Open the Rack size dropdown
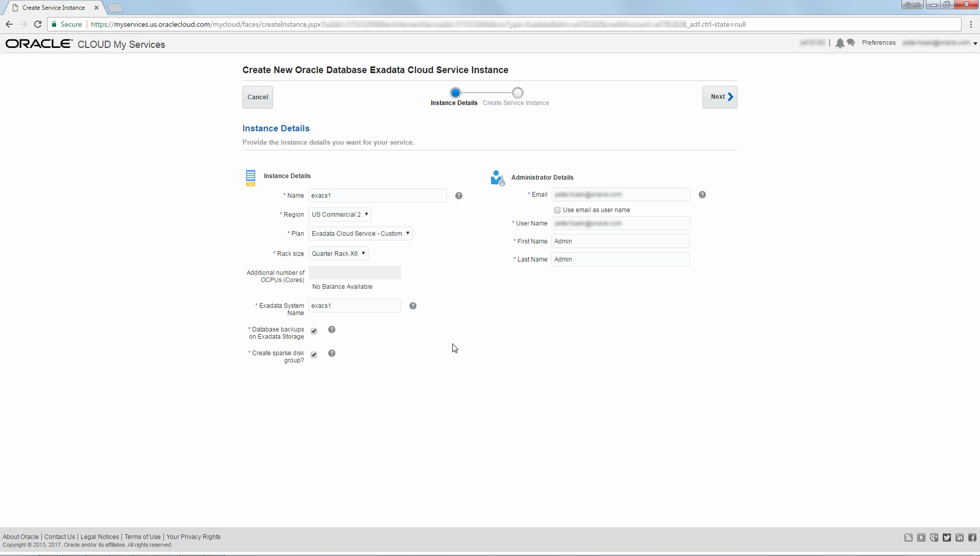980x556 pixels. tap(338, 254)
